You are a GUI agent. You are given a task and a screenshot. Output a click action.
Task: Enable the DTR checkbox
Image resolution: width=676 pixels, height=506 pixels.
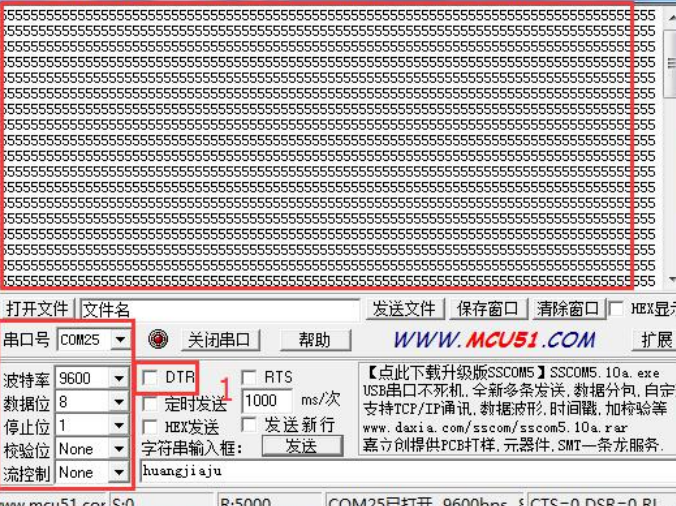pyautogui.click(x=150, y=378)
